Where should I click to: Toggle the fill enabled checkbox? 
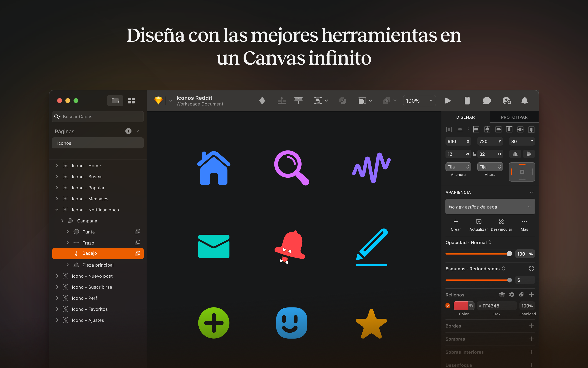coord(448,306)
